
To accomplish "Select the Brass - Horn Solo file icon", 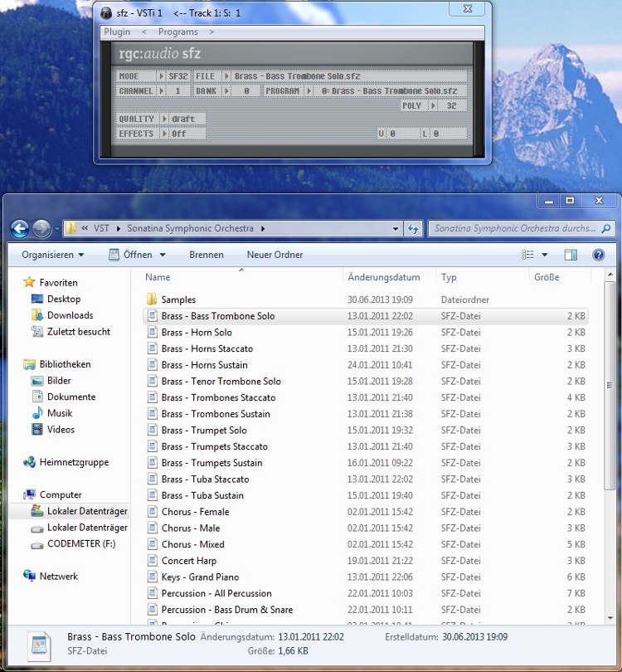I will click(152, 332).
